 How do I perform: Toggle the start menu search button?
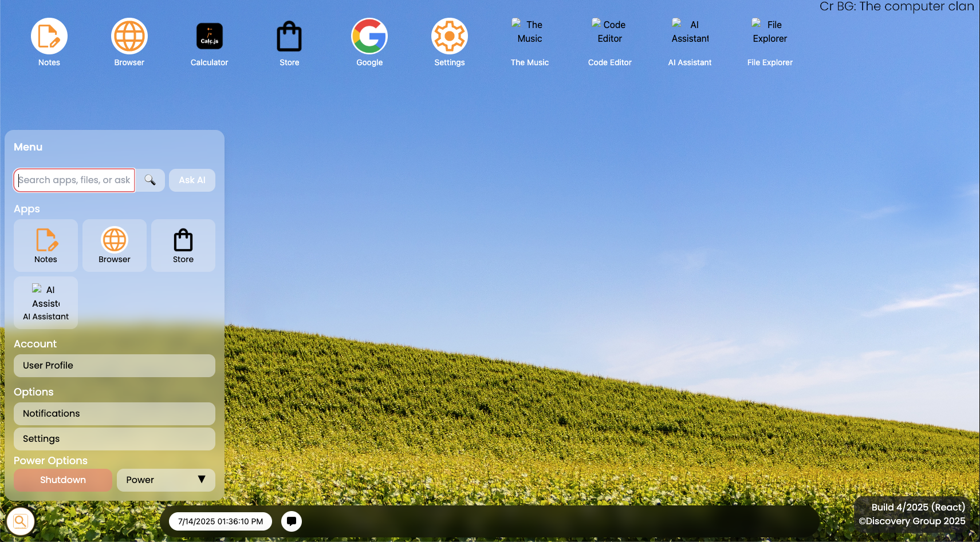click(x=20, y=521)
